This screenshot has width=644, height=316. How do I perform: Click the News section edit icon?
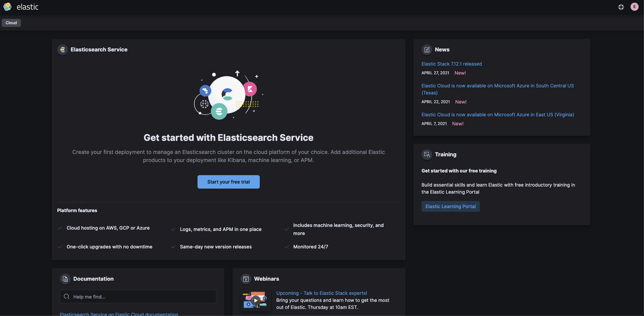click(x=427, y=50)
